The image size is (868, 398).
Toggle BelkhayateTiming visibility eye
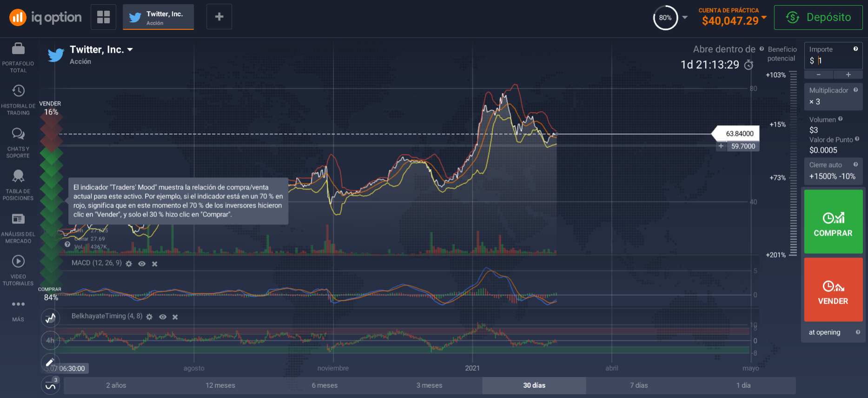pyautogui.click(x=163, y=317)
